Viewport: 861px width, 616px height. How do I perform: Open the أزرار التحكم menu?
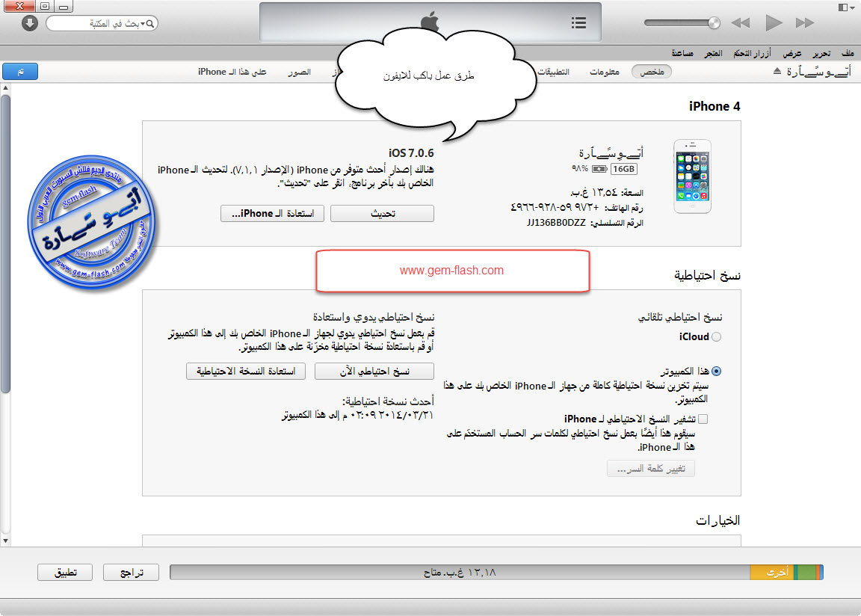[x=753, y=53]
